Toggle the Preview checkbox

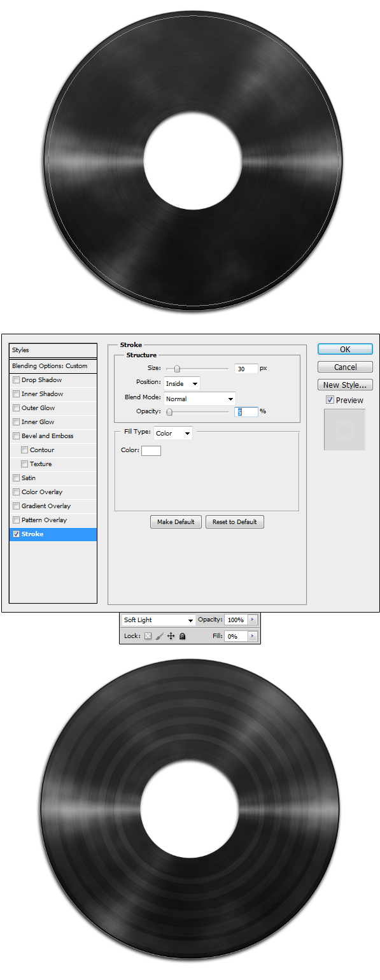pos(330,400)
